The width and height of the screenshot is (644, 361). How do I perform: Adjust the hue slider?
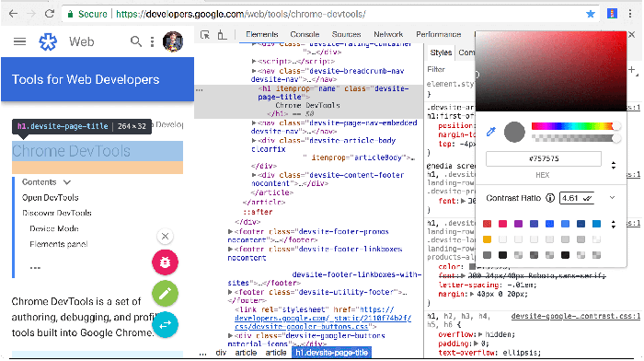[x=576, y=126]
